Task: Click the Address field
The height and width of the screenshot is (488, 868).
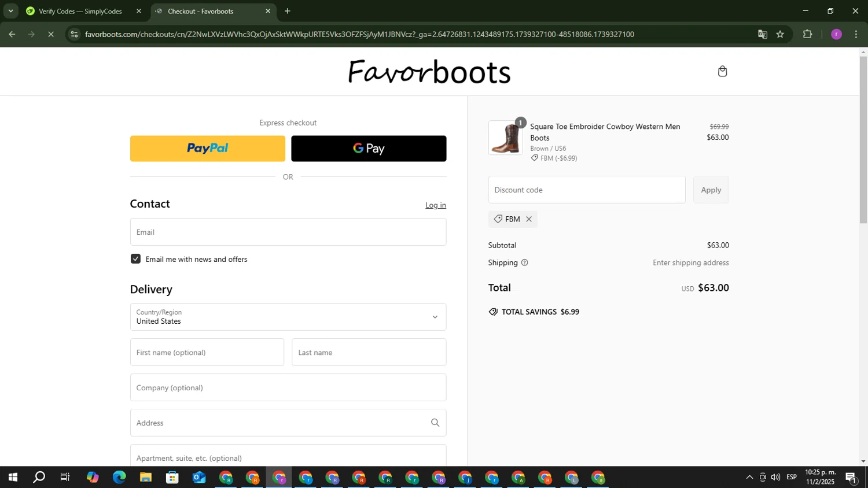Action: (x=288, y=423)
